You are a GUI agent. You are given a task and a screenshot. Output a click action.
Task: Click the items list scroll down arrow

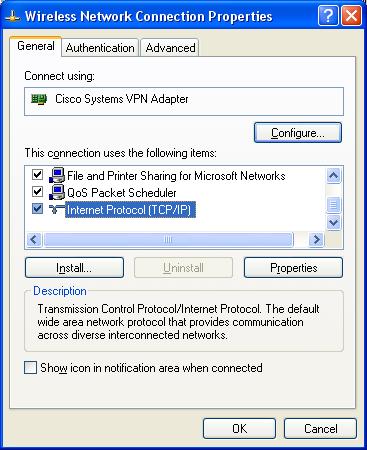334,222
